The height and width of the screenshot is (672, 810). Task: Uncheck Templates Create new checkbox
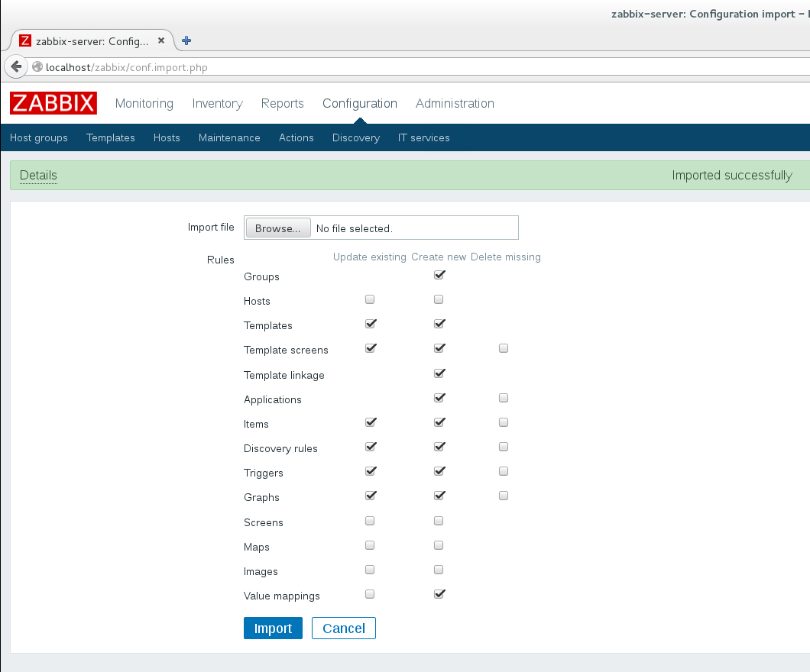point(439,324)
